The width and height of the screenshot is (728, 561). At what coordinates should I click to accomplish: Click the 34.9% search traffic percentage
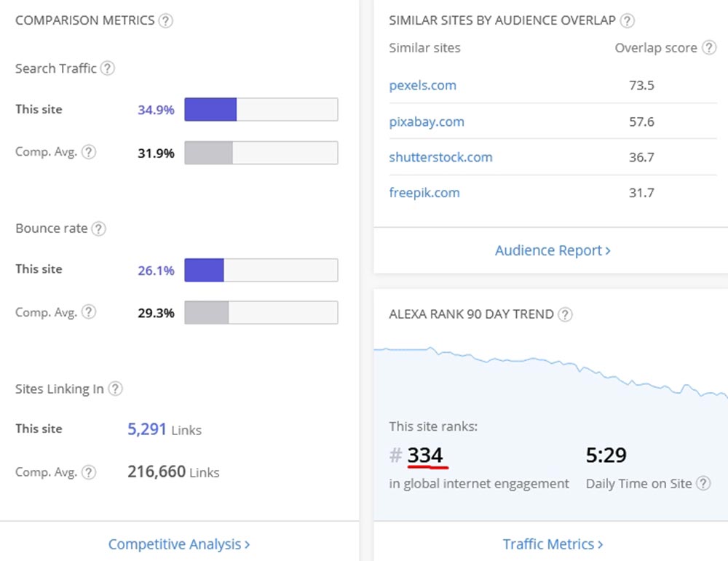(x=156, y=110)
